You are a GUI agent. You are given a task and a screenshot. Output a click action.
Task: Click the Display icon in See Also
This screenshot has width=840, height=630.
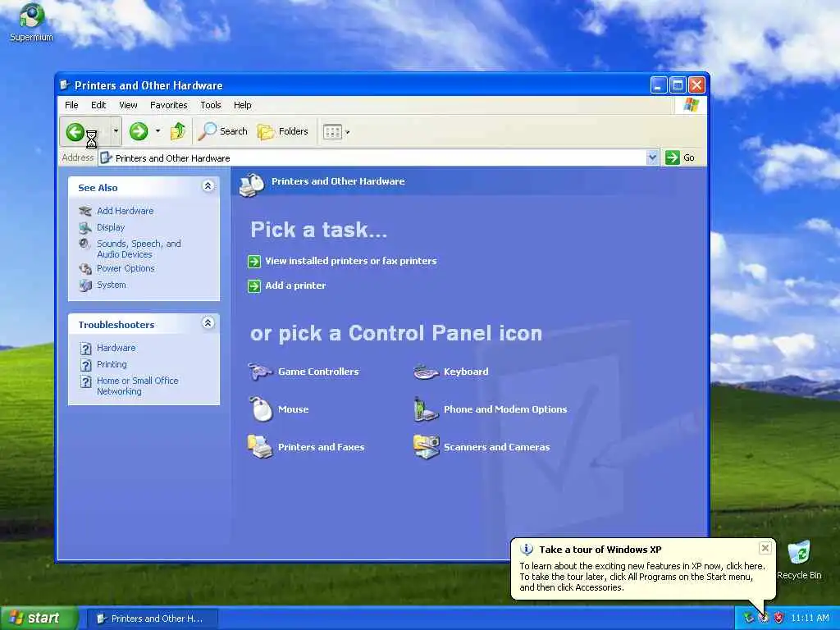pyautogui.click(x=85, y=228)
